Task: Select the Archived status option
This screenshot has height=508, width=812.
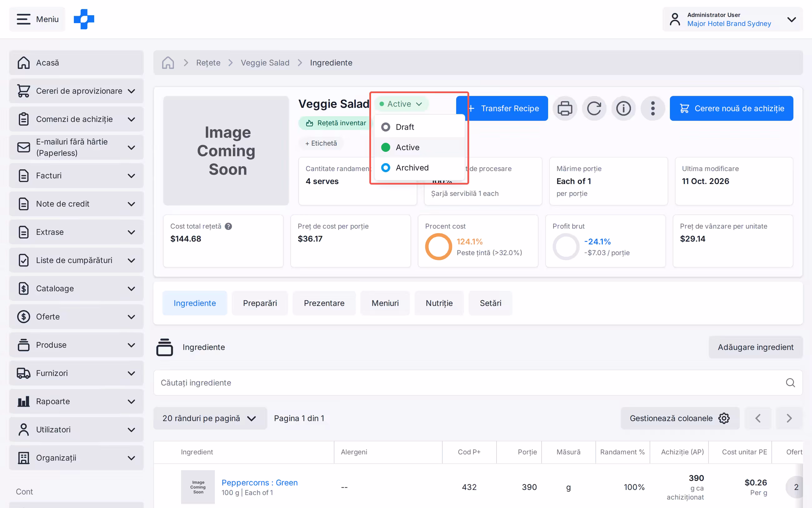Action: point(419,168)
